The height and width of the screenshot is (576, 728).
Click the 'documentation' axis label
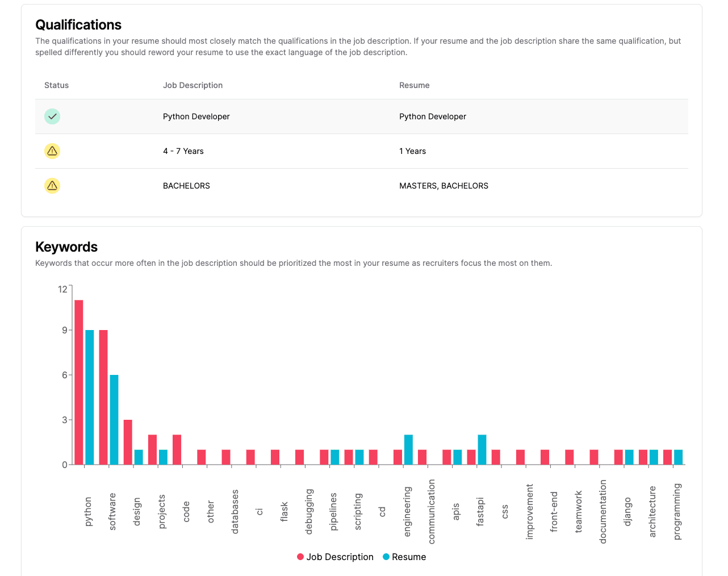[603, 512]
